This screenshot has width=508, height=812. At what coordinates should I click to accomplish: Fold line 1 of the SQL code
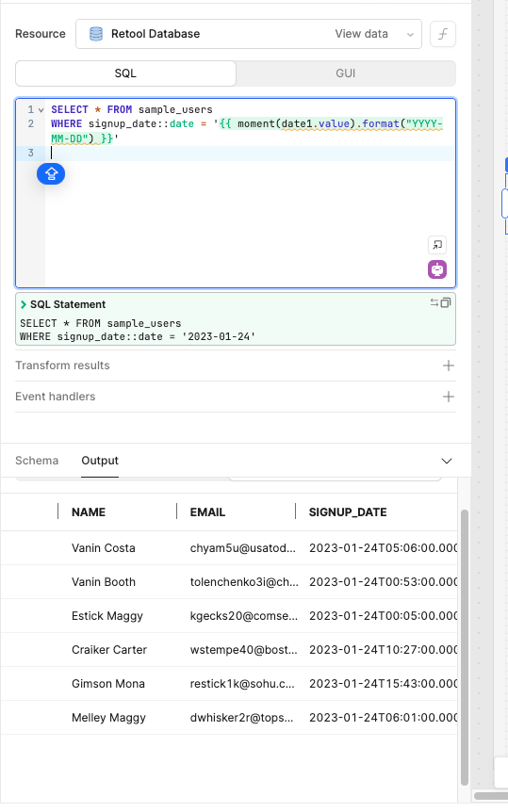click(41, 110)
